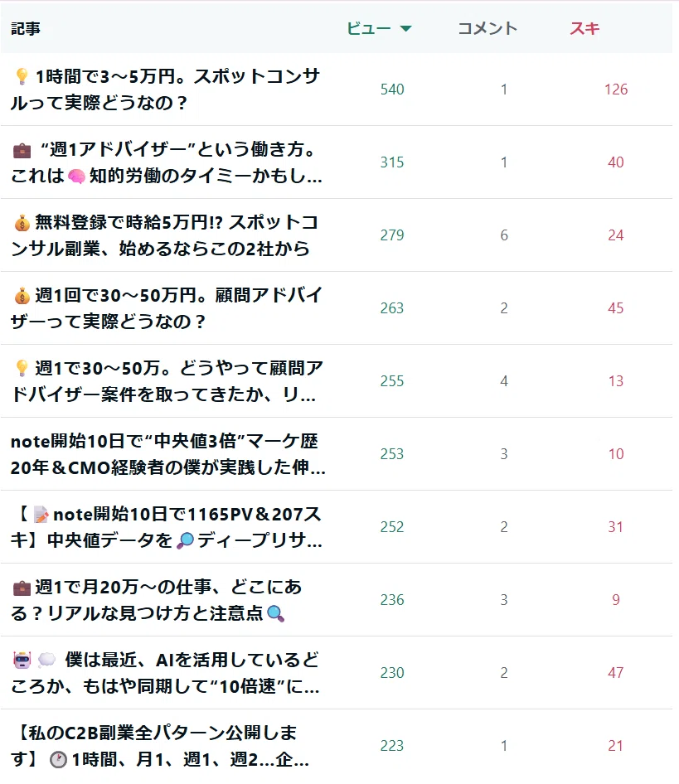Viewport: 679px width, 784px height.
Task: Open article note開始10日で"中央値3倍"
Action: click(x=167, y=454)
